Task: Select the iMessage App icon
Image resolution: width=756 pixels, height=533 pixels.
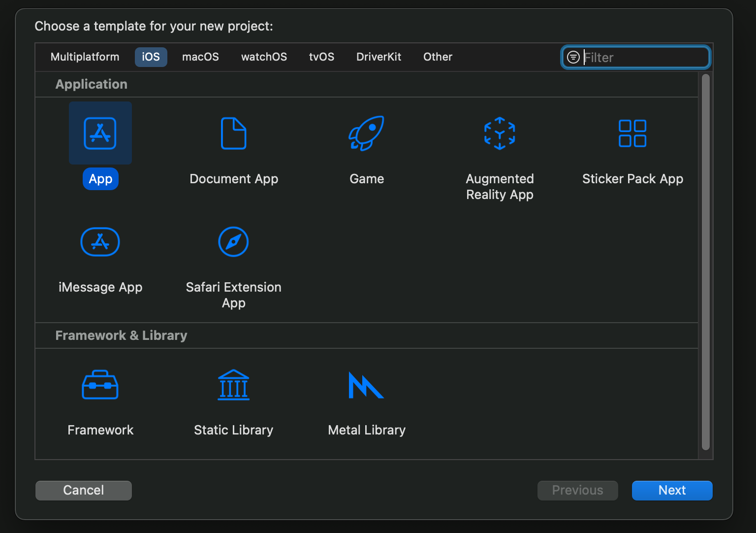Action: pos(100,242)
